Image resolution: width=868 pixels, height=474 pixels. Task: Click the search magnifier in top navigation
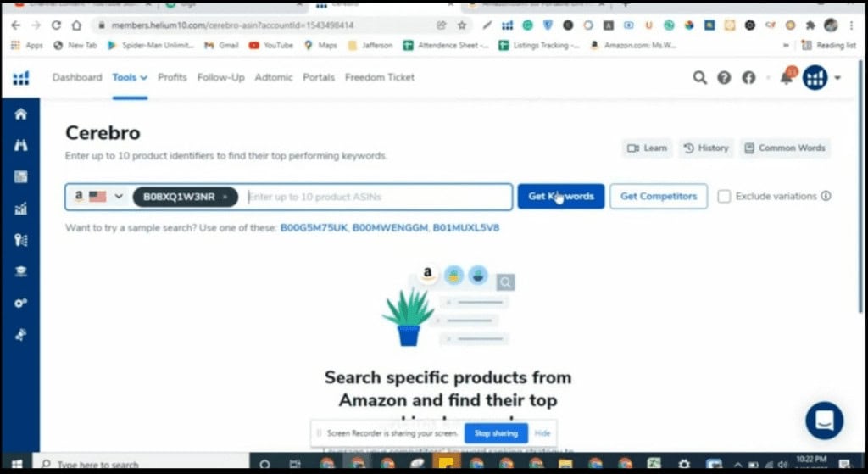click(699, 78)
